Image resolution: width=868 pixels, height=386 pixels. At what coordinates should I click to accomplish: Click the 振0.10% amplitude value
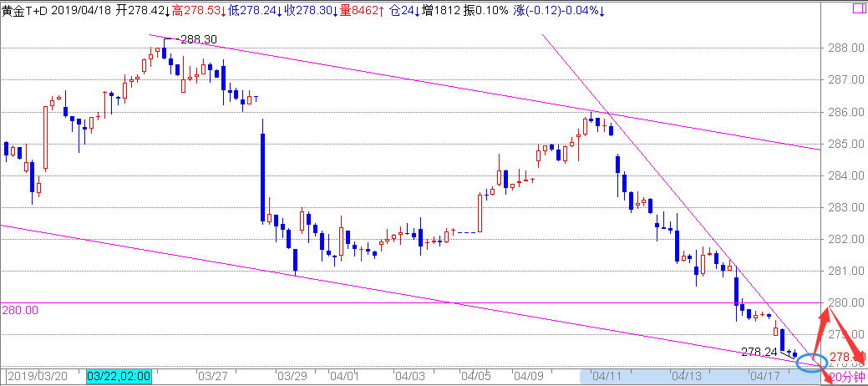485,11
